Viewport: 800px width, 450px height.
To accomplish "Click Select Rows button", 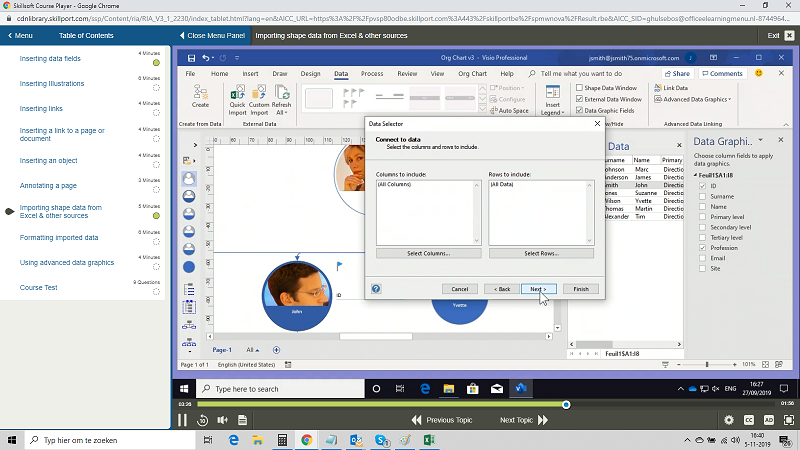I will pos(541,254).
